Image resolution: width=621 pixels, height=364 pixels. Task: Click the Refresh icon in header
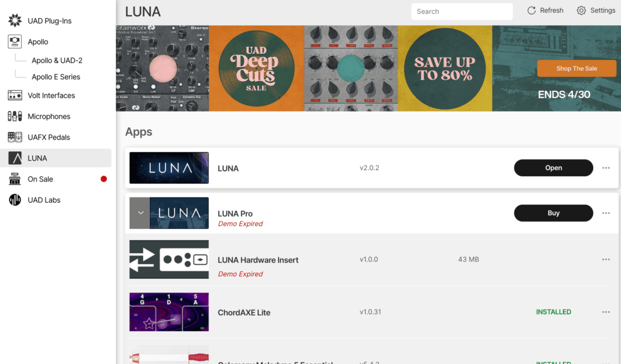[x=531, y=11]
